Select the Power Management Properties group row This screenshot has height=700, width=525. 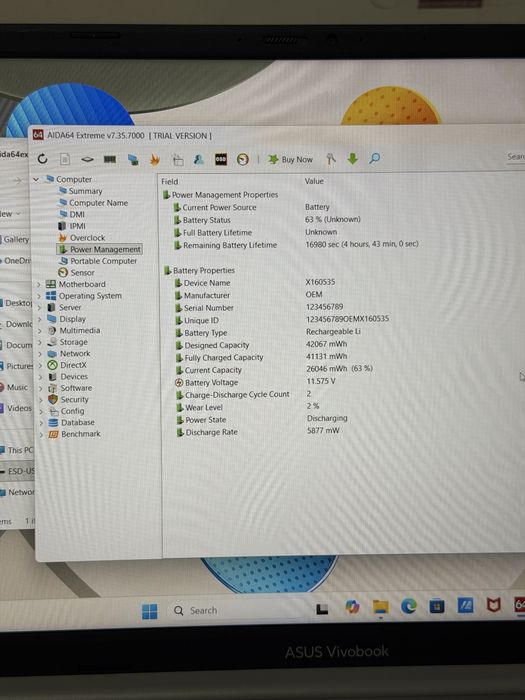coord(221,195)
